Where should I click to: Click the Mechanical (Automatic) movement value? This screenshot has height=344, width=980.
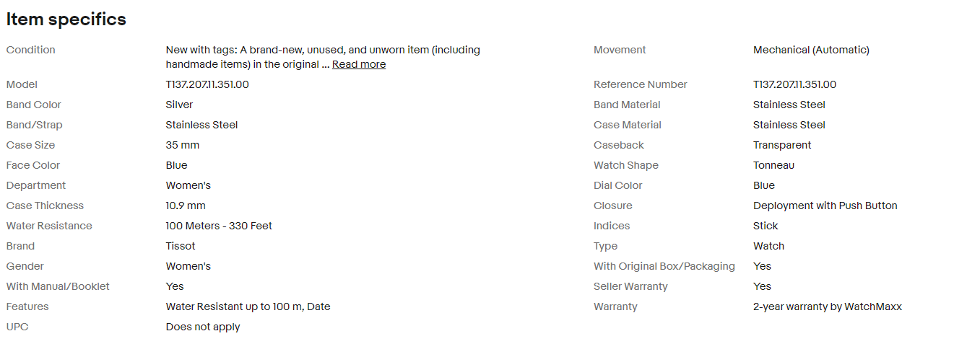click(811, 50)
